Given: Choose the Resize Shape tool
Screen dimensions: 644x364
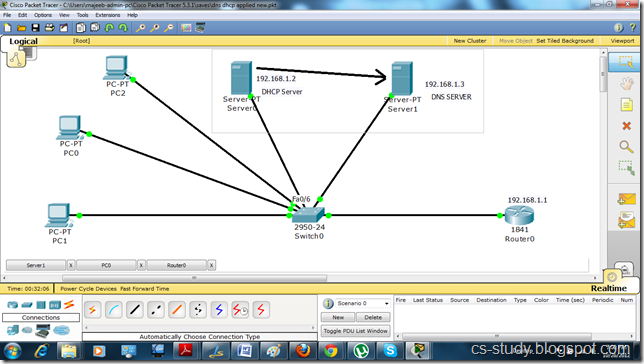Looking at the screenshot, I should click(x=626, y=168).
